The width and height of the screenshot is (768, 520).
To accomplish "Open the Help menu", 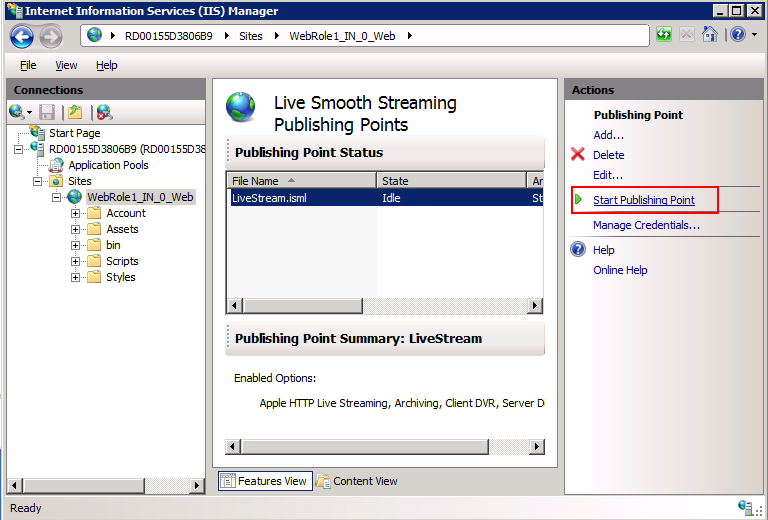I will pos(107,65).
